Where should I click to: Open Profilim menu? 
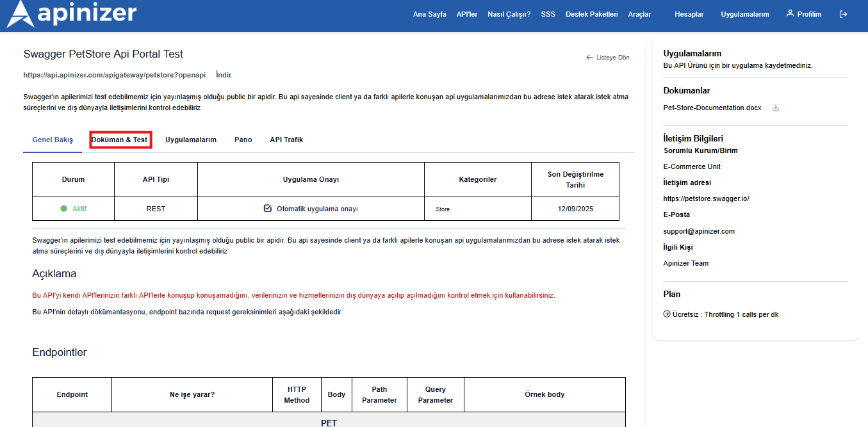point(809,14)
